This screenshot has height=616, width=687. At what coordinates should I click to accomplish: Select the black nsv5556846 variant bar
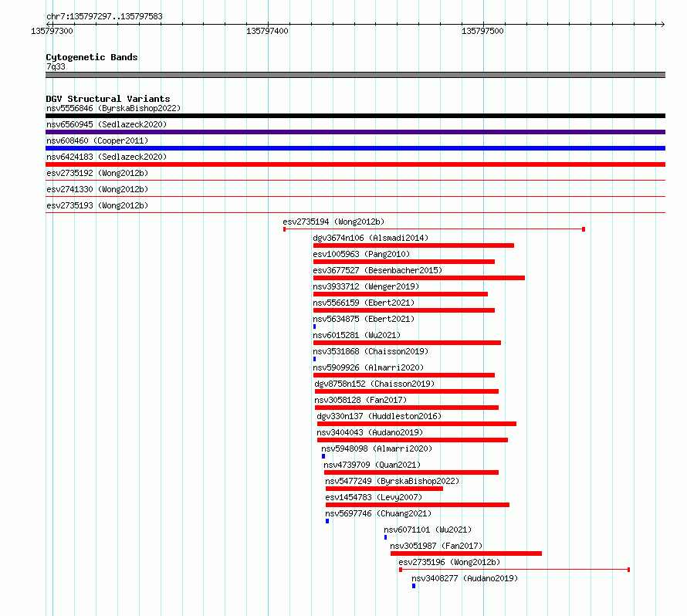355,116
